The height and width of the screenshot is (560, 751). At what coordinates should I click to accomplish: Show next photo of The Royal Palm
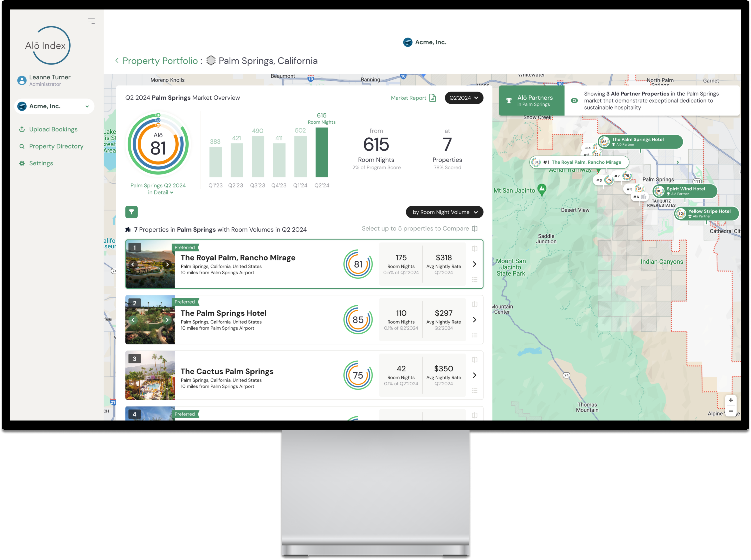(167, 264)
